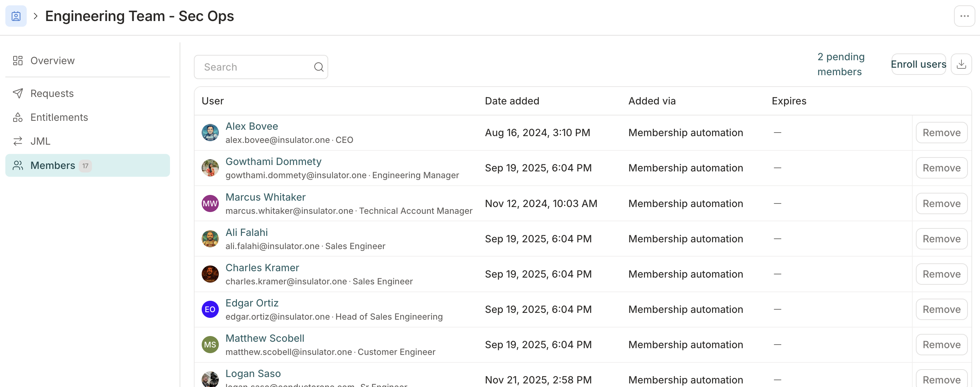
Task: Remove Edgar Ortiz from the group
Action: [942, 309]
